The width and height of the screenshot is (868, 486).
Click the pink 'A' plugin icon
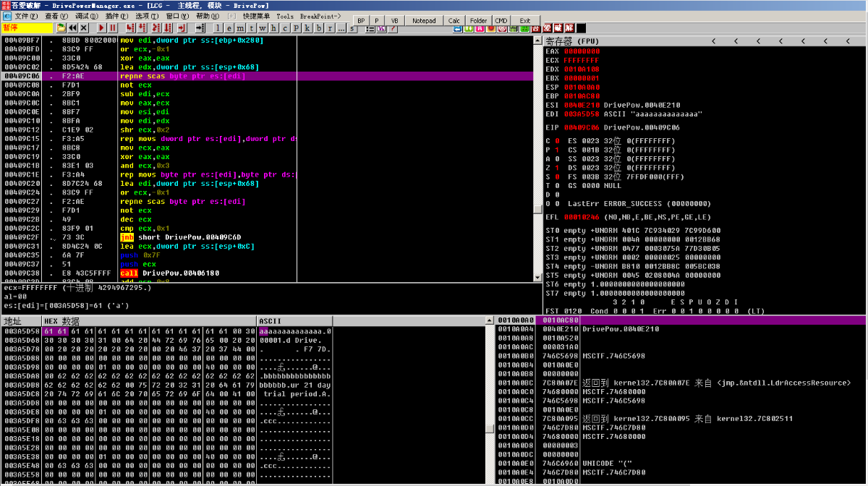[x=480, y=29]
